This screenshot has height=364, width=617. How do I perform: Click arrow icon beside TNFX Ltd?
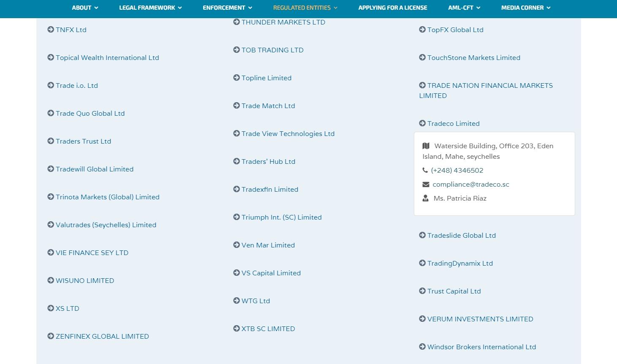click(51, 30)
